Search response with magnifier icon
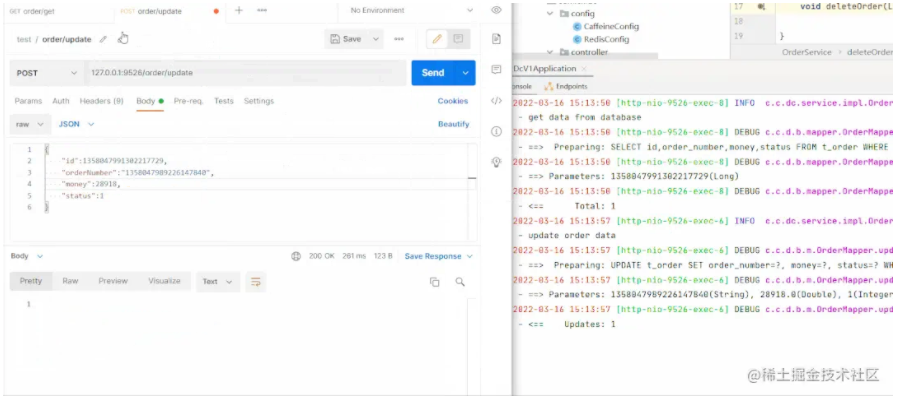 [460, 282]
